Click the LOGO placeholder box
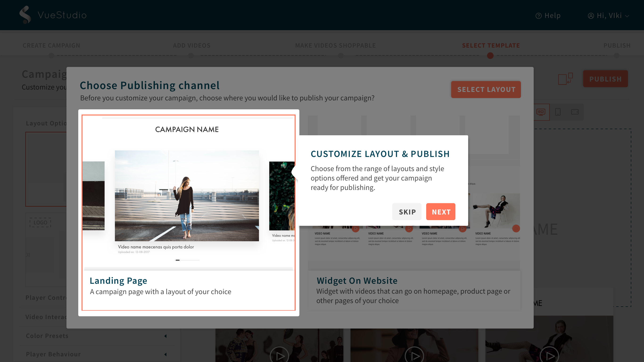The width and height of the screenshot is (644, 362). coord(40,222)
